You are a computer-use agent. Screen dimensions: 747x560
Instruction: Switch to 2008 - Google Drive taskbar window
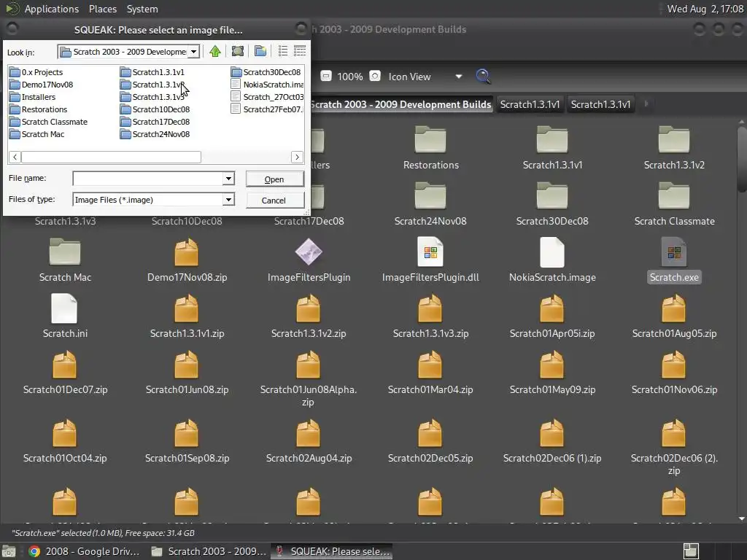[84, 551]
